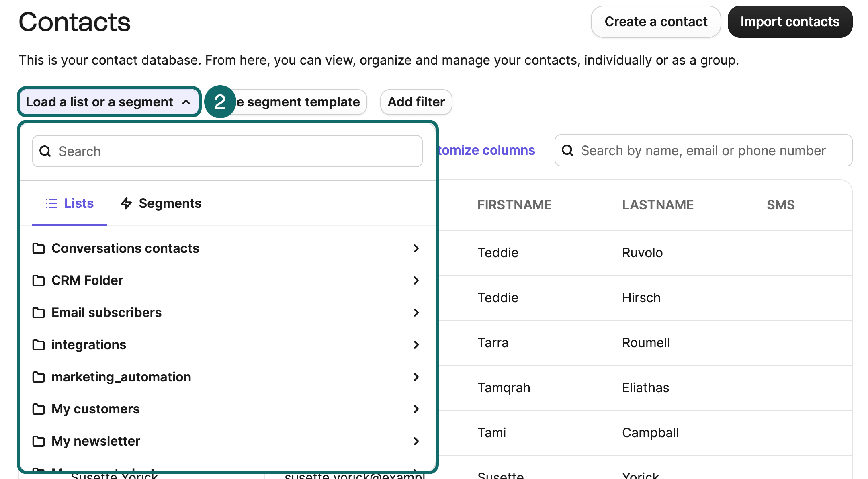Click list icon of Lists tab
The width and height of the screenshot is (868, 479).
[51, 203]
